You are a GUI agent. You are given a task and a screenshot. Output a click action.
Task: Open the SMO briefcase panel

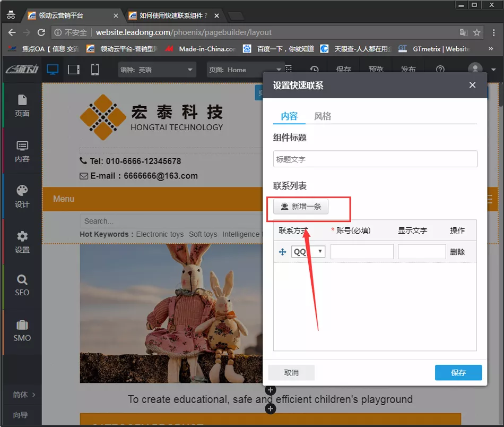[22, 330]
